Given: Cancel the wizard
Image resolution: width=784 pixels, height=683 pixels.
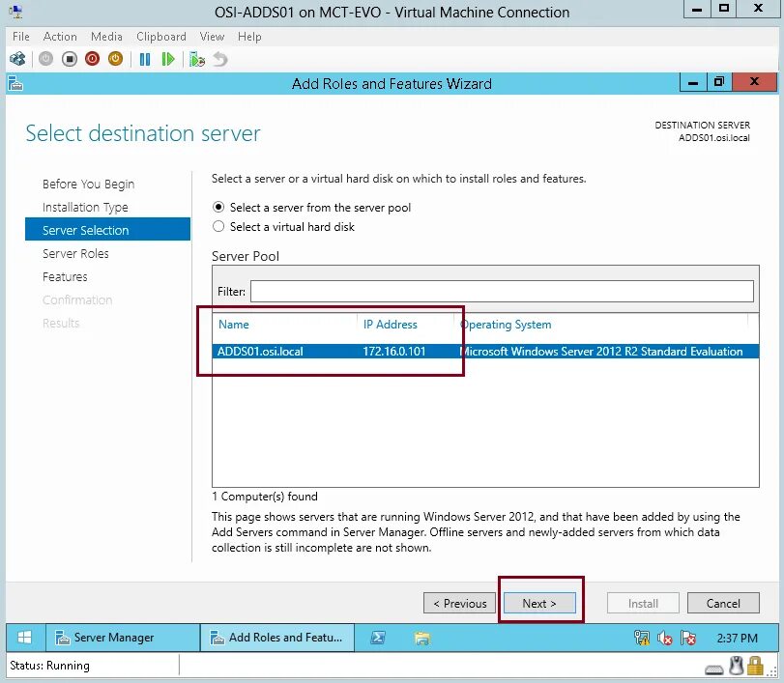Looking at the screenshot, I should pos(723,603).
